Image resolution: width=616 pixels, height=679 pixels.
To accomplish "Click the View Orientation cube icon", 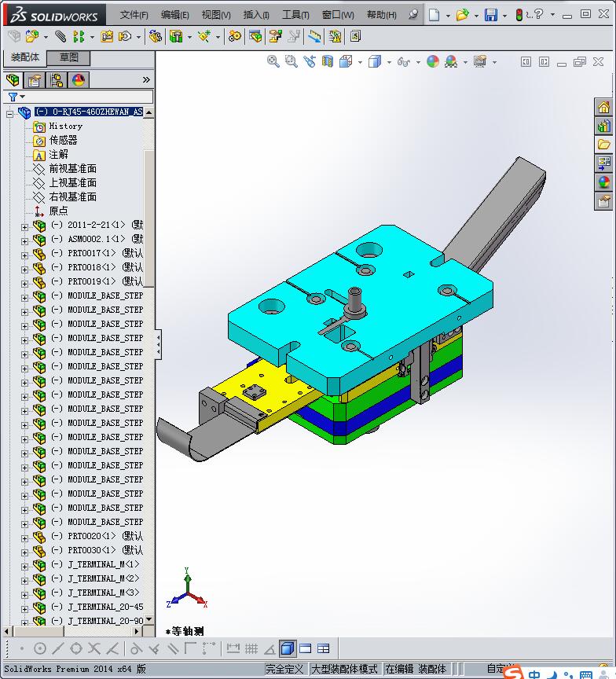I will [346, 61].
